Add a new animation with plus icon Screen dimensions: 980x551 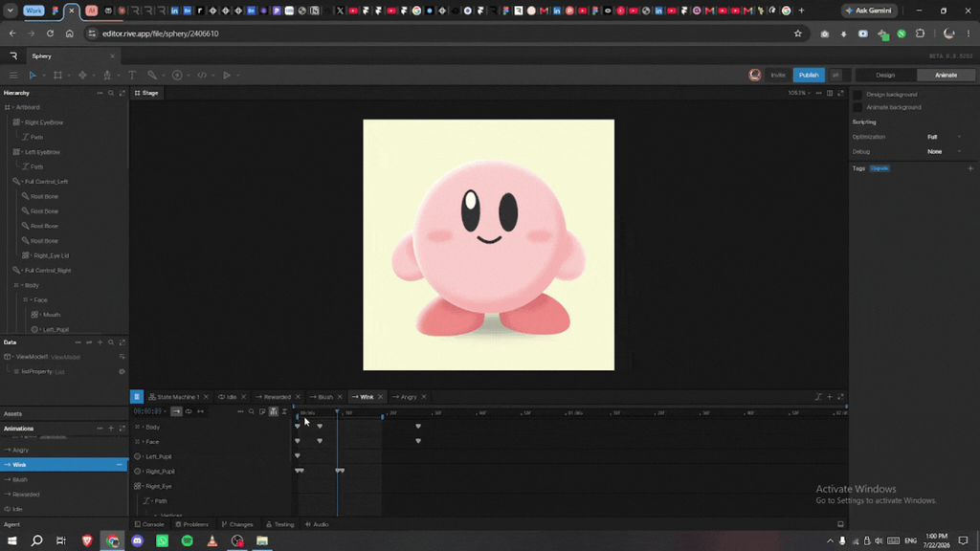pyautogui.click(x=111, y=429)
